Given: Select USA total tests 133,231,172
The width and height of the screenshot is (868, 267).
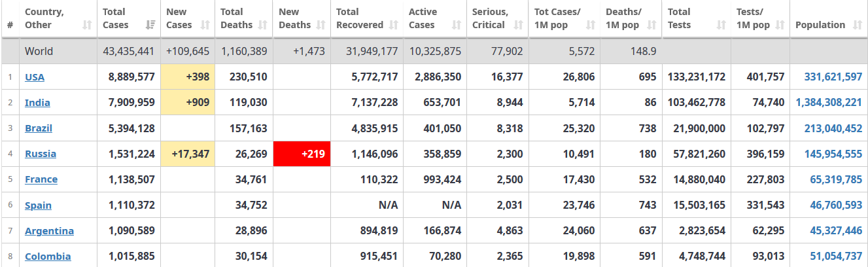Looking at the screenshot, I should point(697,77).
